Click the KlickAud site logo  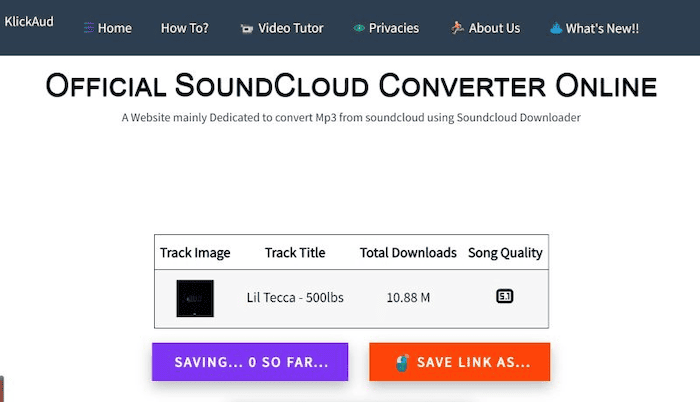28,20
